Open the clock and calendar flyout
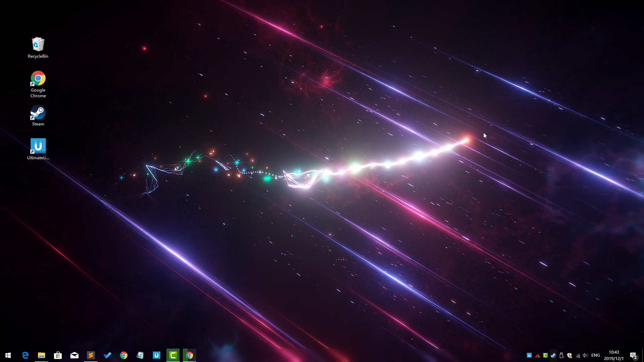 (614, 355)
